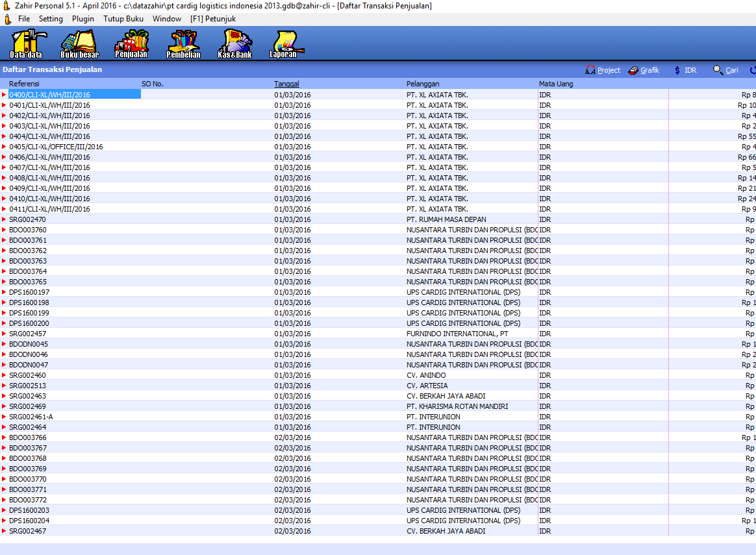Select row DPS1600198

(378, 302)
